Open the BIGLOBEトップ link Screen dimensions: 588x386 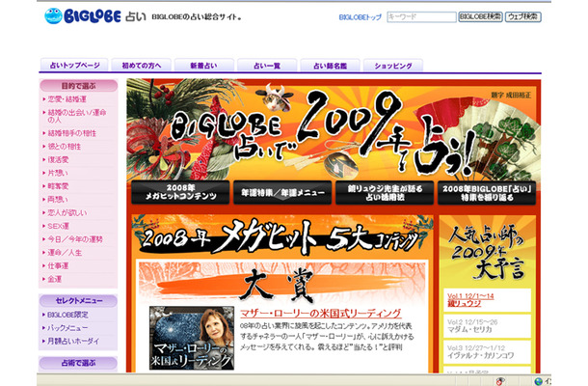[x=360, y=17]
